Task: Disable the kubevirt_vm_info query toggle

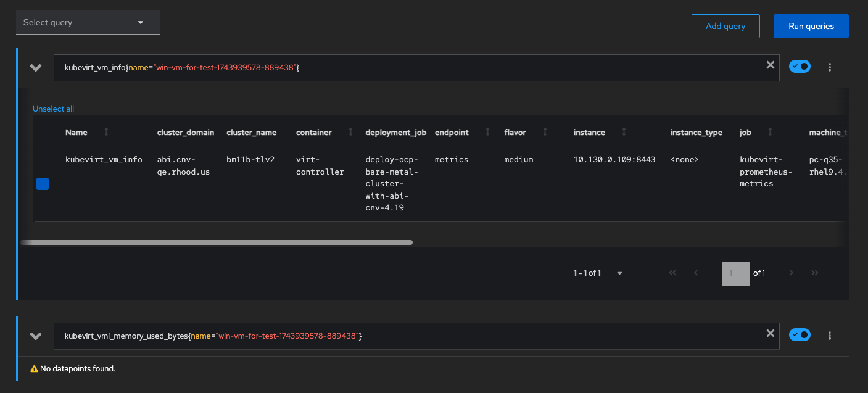Action: [x=800, y=67]
